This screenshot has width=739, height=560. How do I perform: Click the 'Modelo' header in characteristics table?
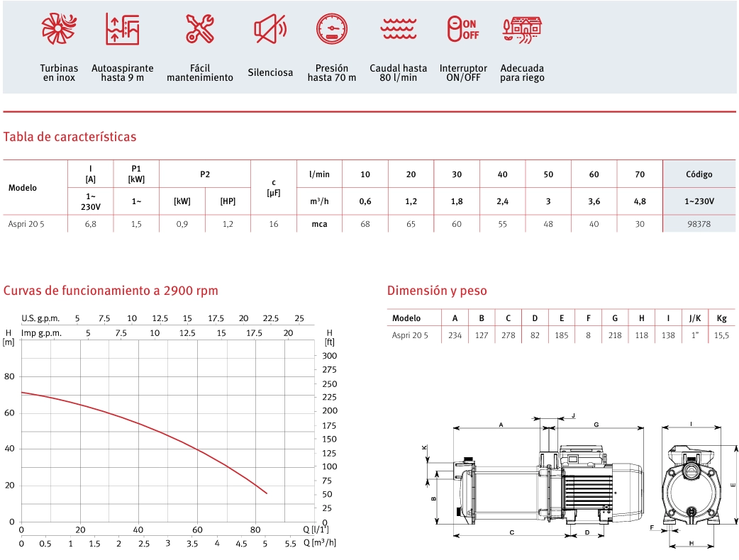pyautogui.click(x=23, y=187)
